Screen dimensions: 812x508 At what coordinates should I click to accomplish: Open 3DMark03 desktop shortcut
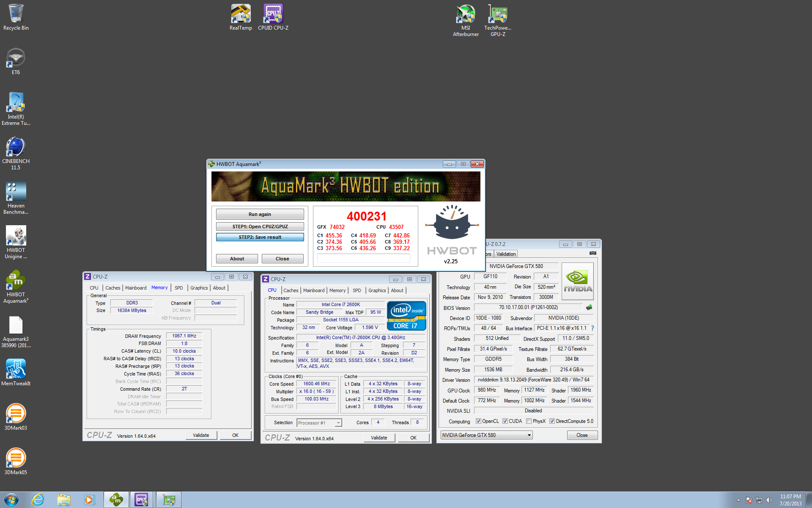pyautogui.click(x=16, y=417)
